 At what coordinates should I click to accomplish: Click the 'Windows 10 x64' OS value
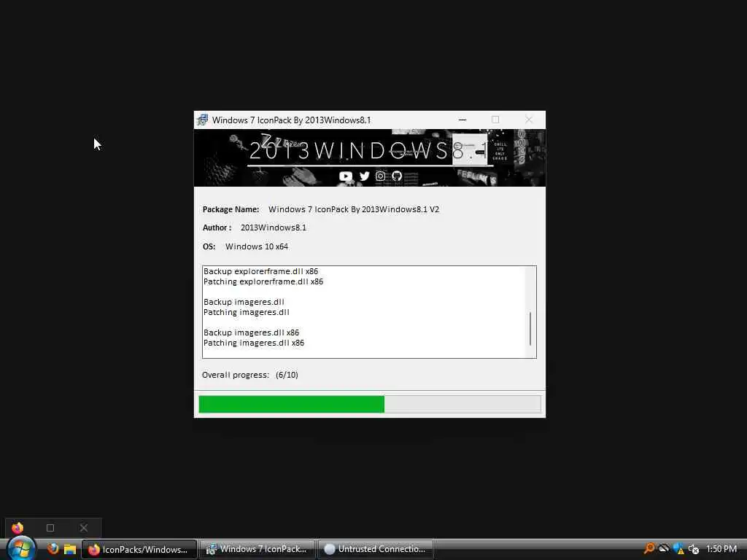(x=257, y=246)
